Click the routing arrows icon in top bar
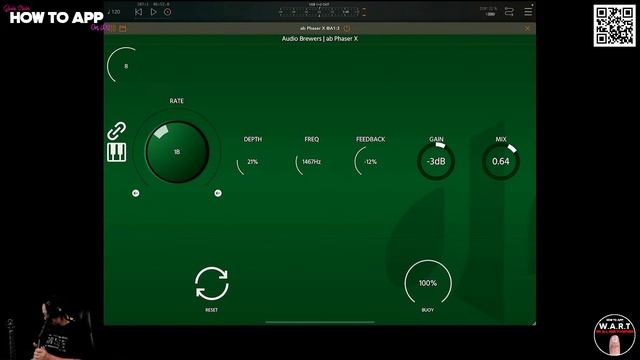The height and width of the screenshot is (360, 640). click(x=509, y=12)
